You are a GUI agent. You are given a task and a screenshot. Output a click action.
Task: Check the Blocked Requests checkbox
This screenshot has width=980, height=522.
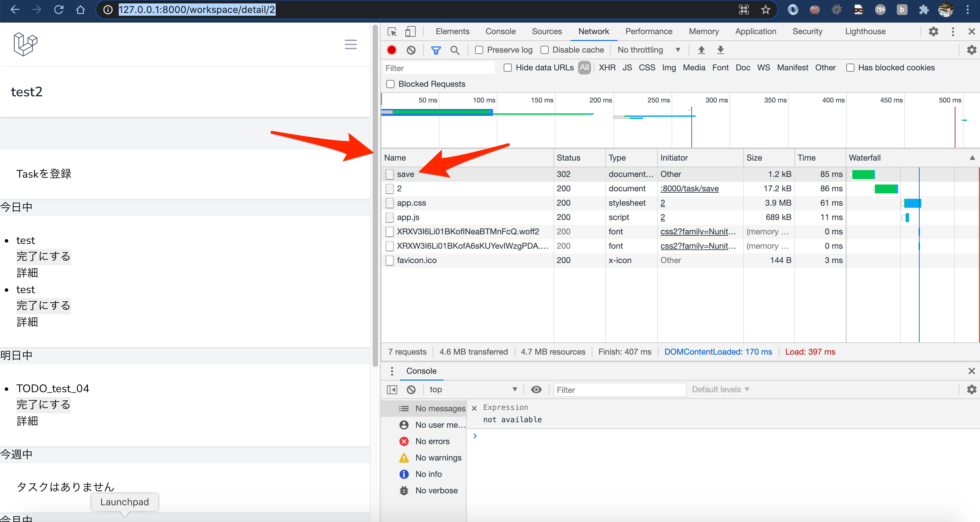pos(390,84)
